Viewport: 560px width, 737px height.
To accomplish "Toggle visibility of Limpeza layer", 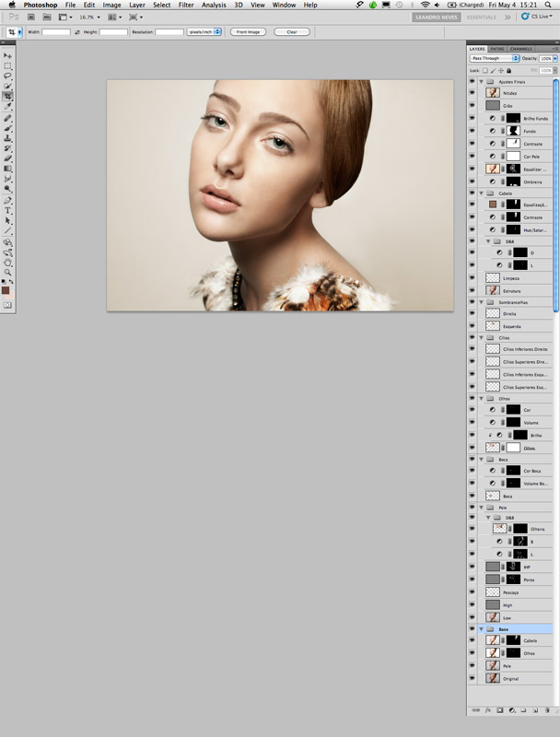I will (472, 278).
